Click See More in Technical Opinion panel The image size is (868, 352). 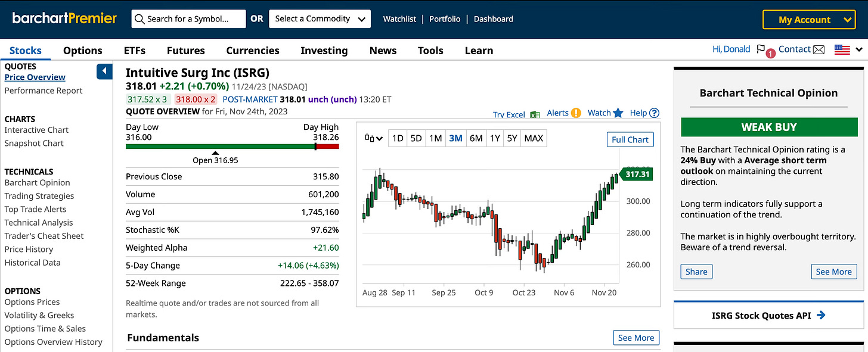click(833, 272)
